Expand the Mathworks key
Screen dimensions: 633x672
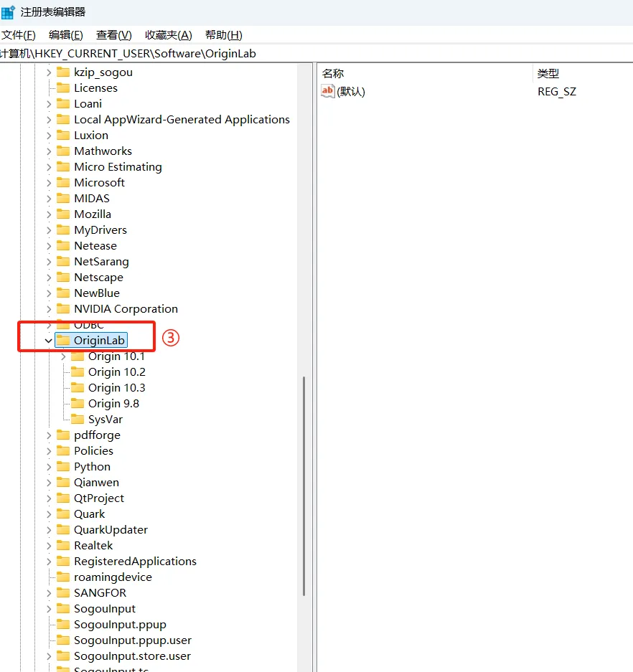click(49, 151)
